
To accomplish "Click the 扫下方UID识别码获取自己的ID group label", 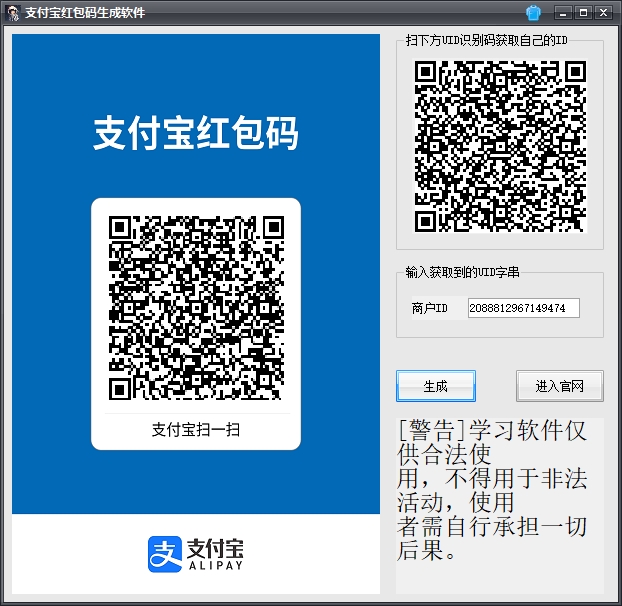I will [x=486, y=40].
